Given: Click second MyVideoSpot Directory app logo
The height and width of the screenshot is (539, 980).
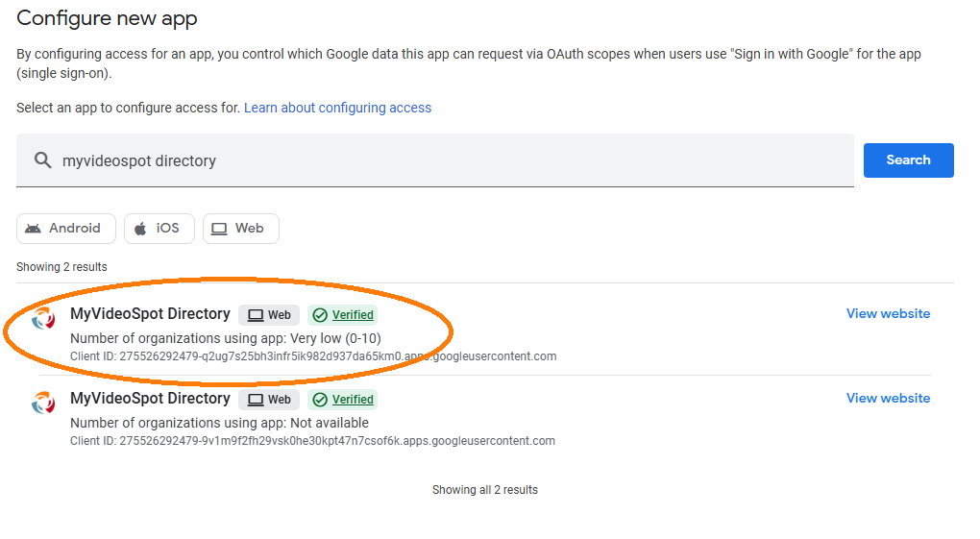Looking at the screenshot, I should [43, 403].
